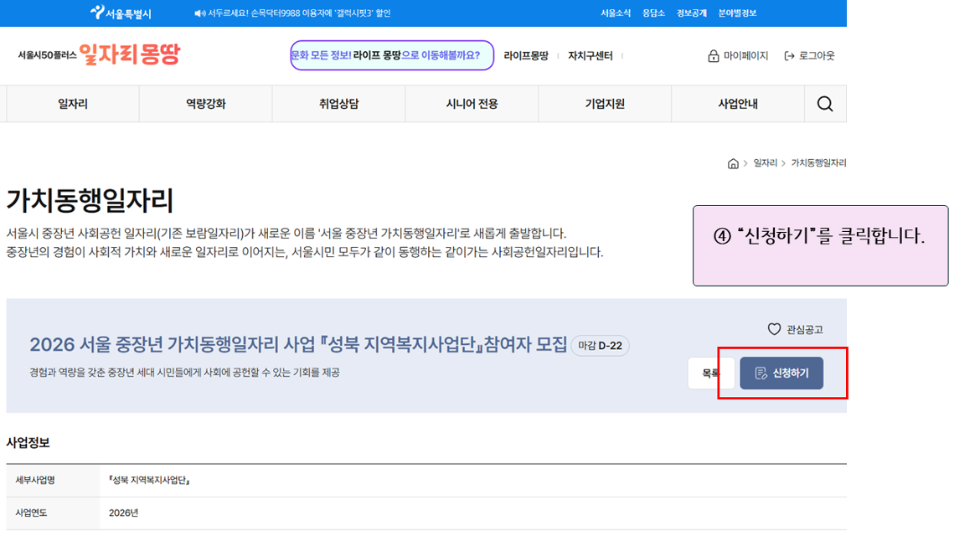Click the home icon in breadcrumb

tap(733, 163)
